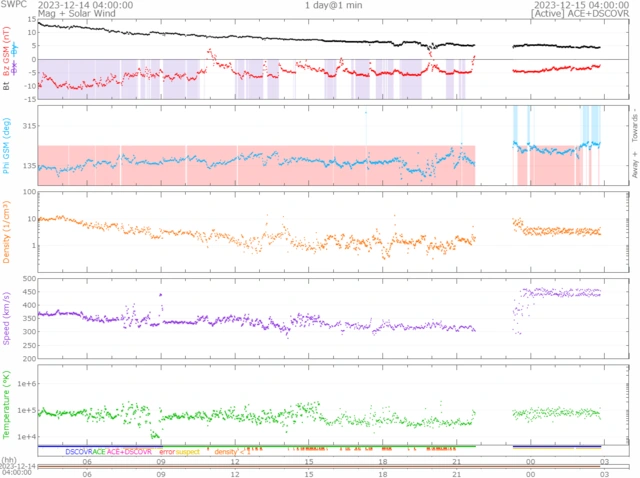The image size is (640, 478).
Task: Click the yellow 'suspect' legend label
Action: tap(188, 452)
